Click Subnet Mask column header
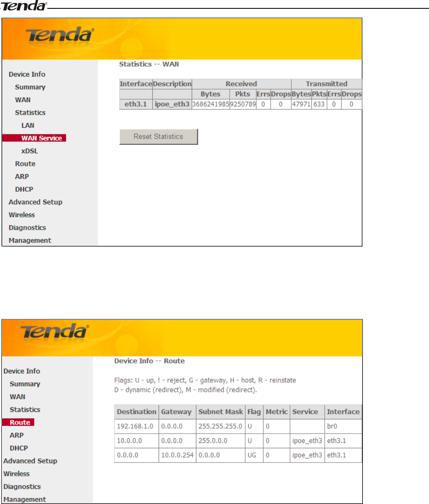Image resolution: width=429 pixels, height=504 pixels. [220, 411]
